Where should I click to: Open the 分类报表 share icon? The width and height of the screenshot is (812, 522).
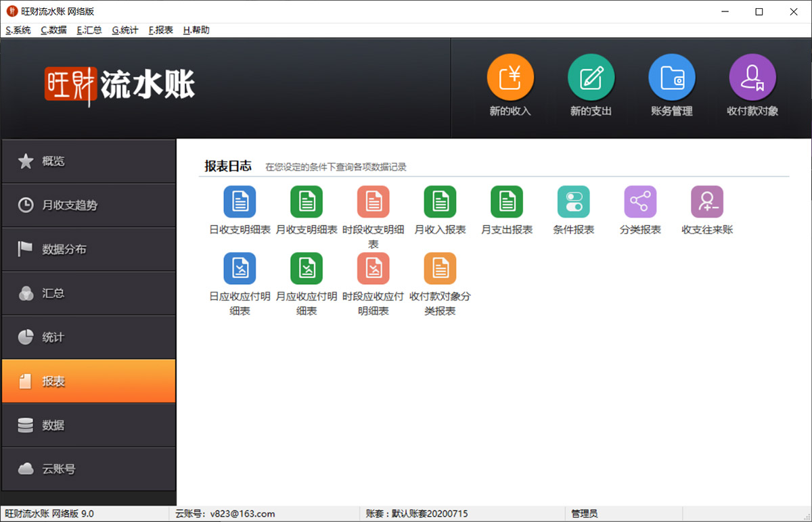(x=640, y=201)
